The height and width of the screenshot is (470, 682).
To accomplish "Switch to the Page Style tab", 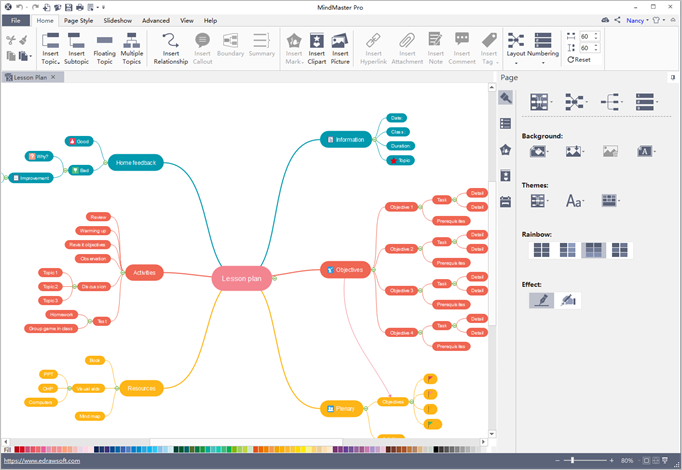I will [x=78, y=20].
